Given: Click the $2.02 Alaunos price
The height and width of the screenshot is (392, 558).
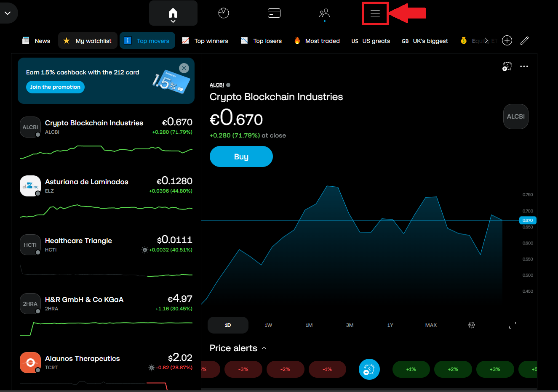Looking at the screenshot, I should [180, 358].
